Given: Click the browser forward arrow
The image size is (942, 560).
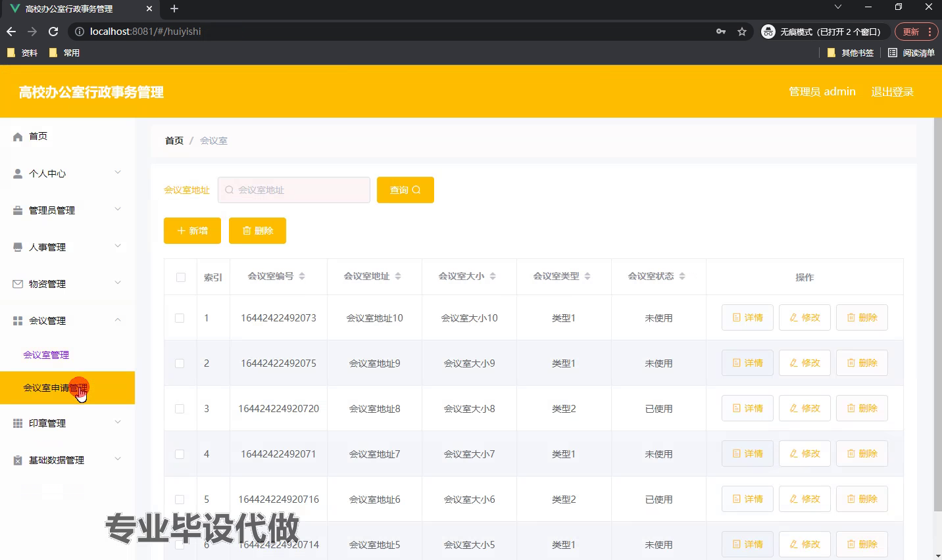Looking at the screenshot, I should [32, 32].
